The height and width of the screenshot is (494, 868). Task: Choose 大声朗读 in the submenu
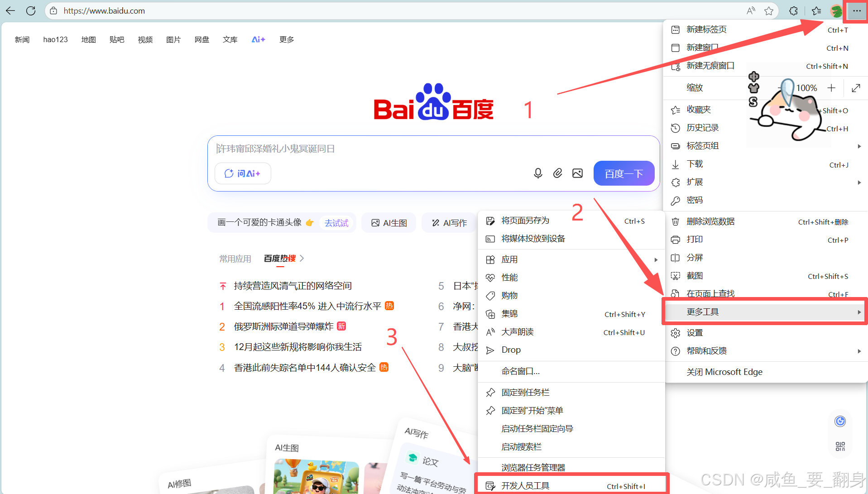571,332
